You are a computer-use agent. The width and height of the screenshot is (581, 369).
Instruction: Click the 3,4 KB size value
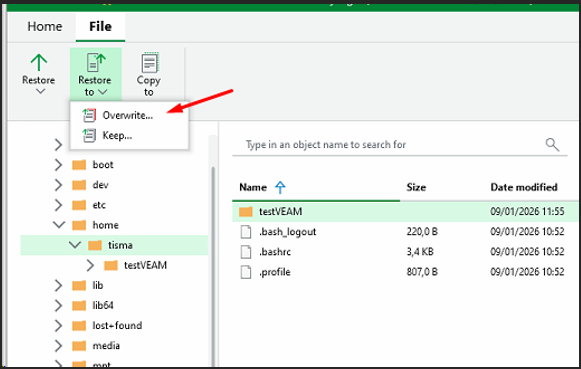(x=420, y=252)
